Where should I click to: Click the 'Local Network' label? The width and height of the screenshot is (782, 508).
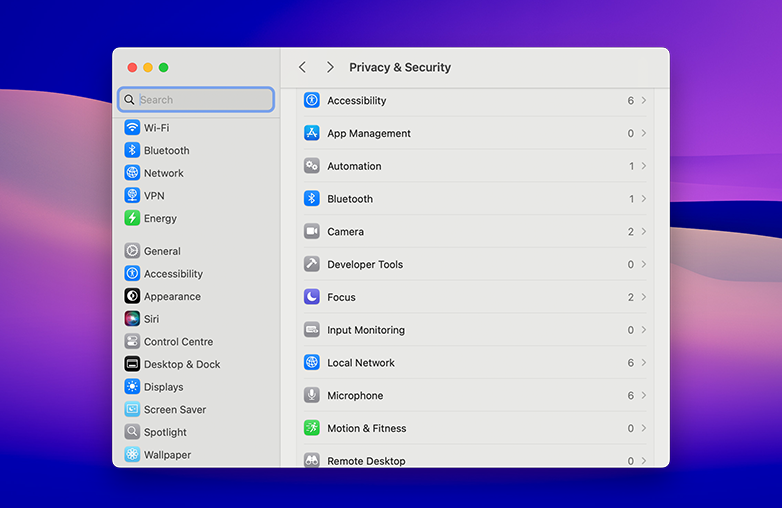click(x=361, y=362)
